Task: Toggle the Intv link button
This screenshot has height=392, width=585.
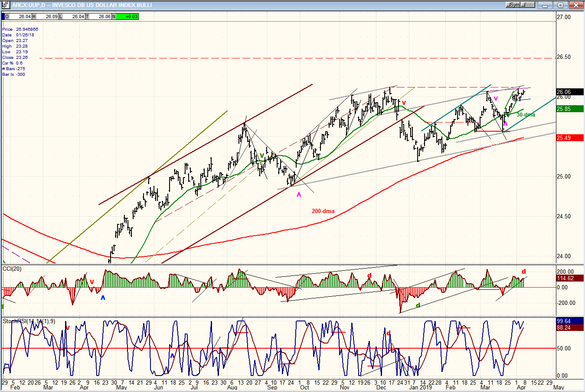Action: click(528, 5)
